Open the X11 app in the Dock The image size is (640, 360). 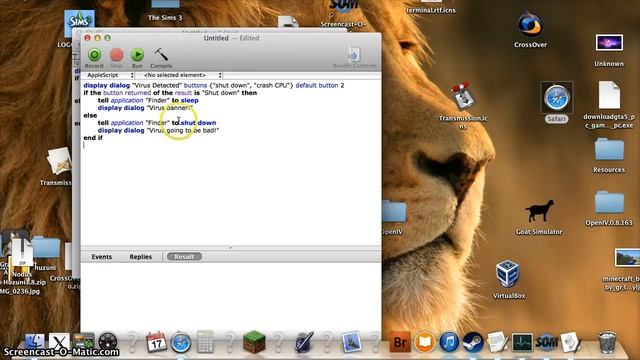coord(60,342)
